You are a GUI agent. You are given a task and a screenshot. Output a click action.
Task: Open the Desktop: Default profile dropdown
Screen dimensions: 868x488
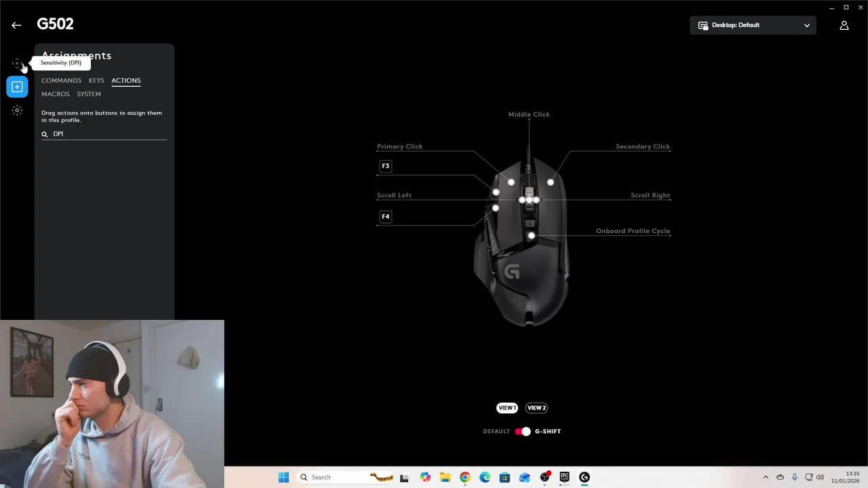753,25
